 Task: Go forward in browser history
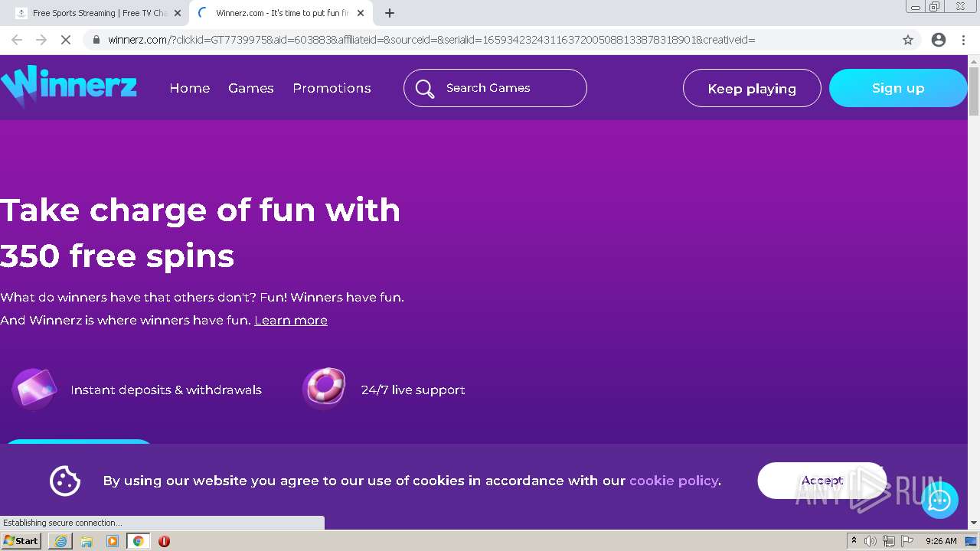click(41, 40)
